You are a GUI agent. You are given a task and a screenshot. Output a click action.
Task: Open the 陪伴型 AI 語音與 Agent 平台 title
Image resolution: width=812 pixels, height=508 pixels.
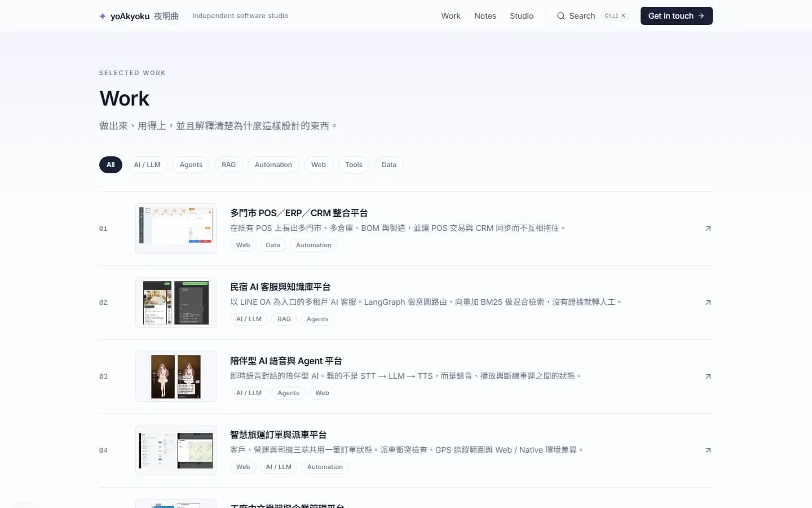tap(286, 361)
